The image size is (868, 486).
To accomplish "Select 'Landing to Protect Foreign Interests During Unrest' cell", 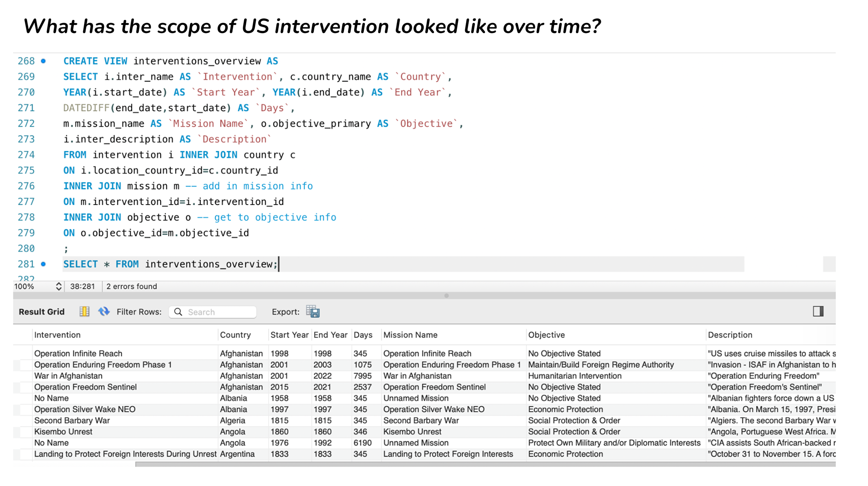I will pyautogui.click(x=125, y=454).
